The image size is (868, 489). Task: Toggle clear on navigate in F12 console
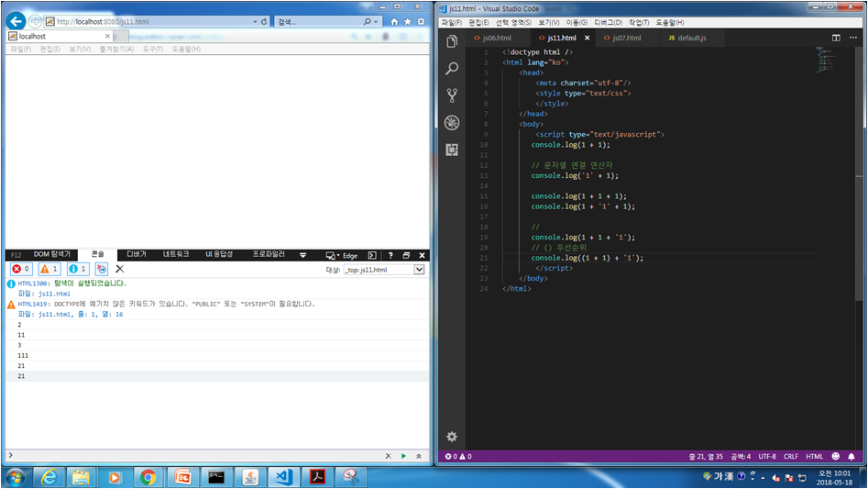pos(102,269)
